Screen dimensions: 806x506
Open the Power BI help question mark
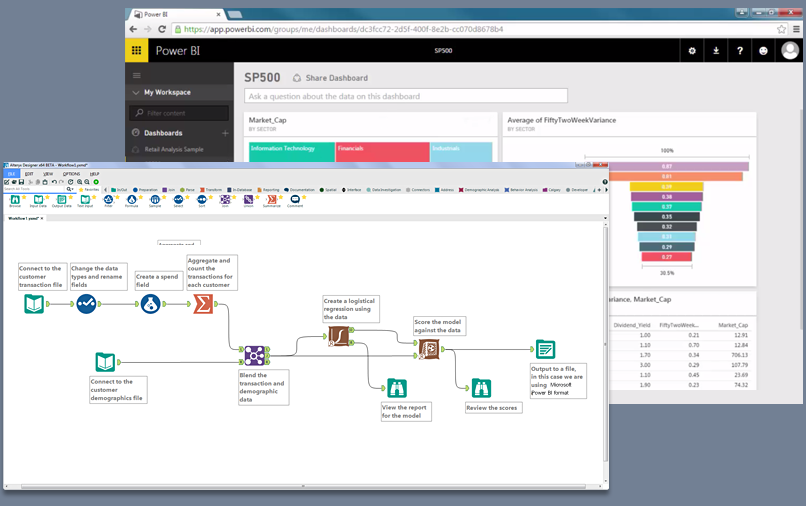[x=740, y=50]
